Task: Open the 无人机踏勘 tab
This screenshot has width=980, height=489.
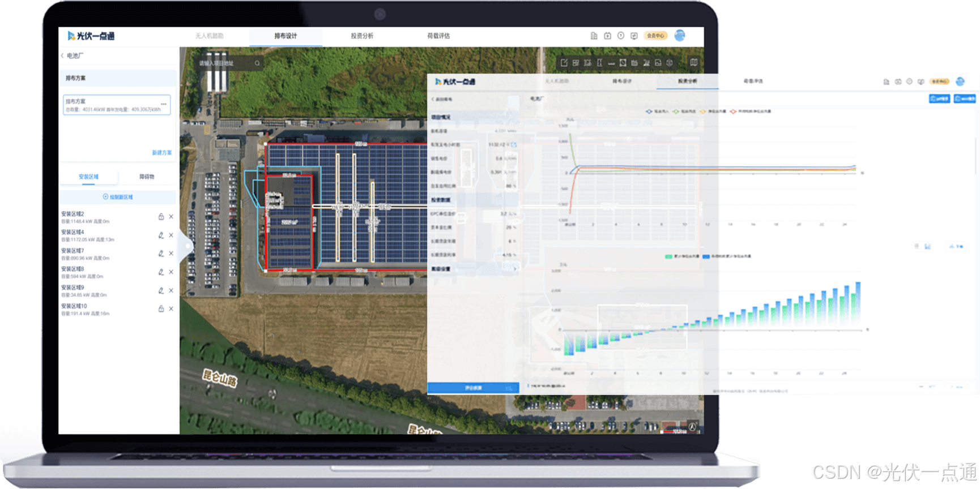Action: click(209, 36)
